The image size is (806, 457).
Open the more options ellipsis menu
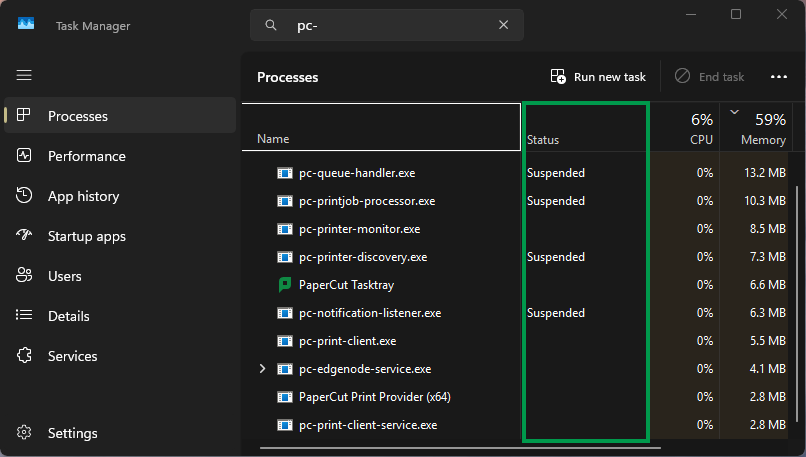(779, 77)
